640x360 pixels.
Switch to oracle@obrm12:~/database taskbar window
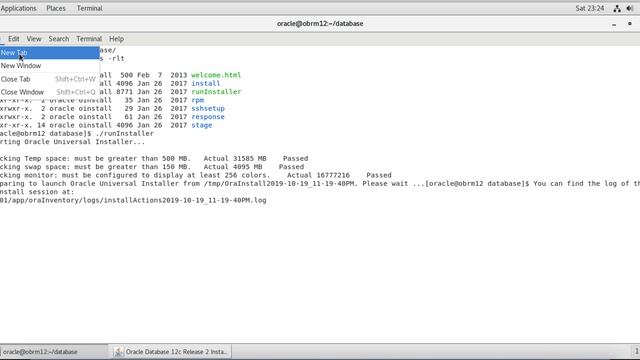(54, 351)
